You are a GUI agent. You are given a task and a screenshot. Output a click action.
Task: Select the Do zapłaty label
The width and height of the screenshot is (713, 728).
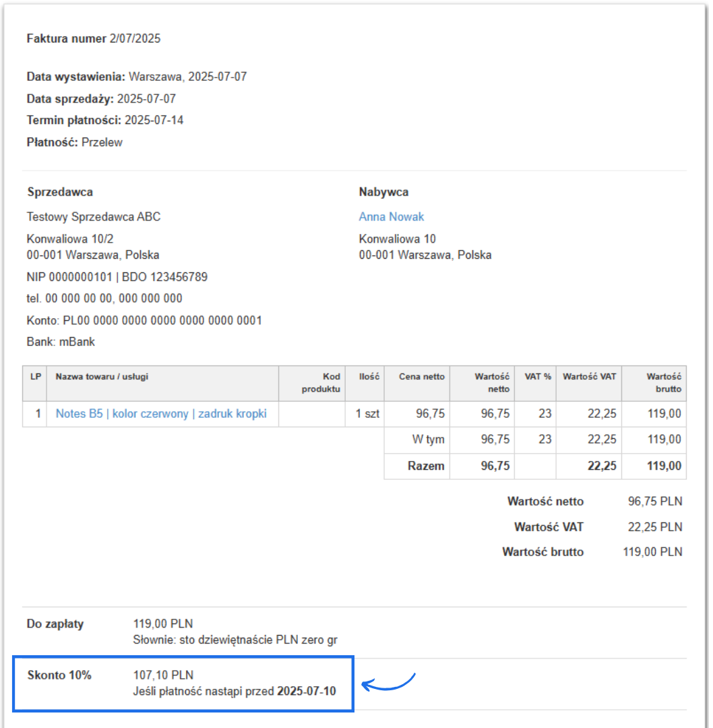[x=55, y=624]
